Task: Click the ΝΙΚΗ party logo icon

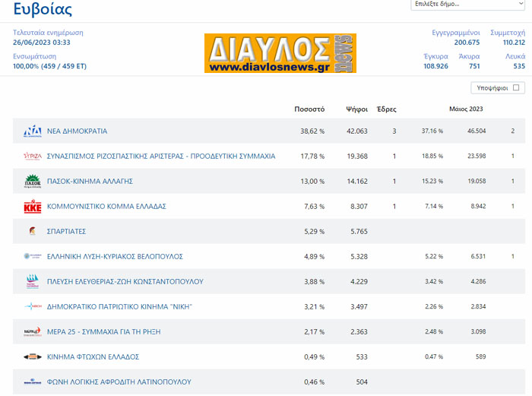Action: [x=32, y=306]
